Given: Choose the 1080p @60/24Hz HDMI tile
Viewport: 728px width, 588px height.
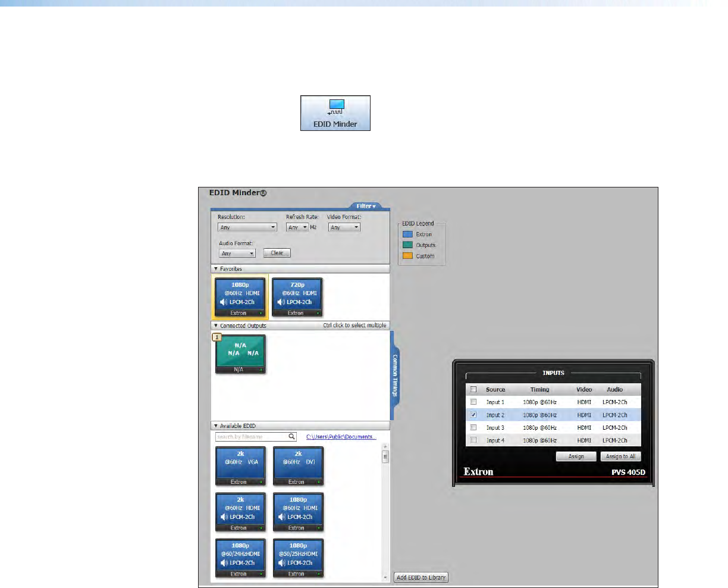Looking at the screenshot, I should click(x=240, y=558).
